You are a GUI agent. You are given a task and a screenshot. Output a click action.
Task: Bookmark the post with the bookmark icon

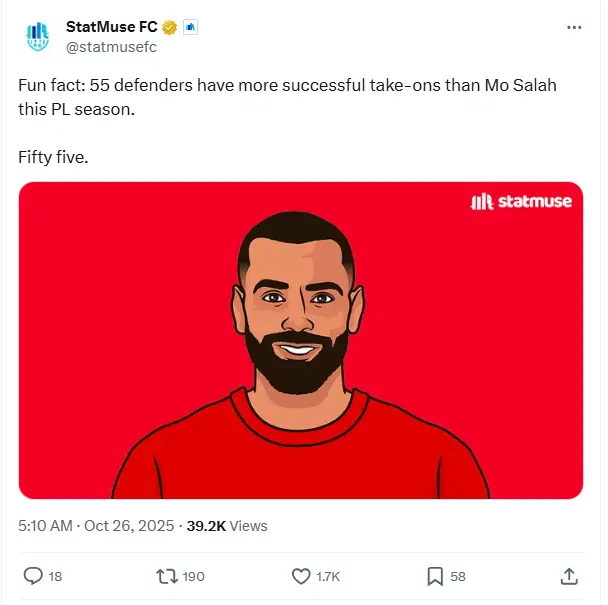pos(435,576)
